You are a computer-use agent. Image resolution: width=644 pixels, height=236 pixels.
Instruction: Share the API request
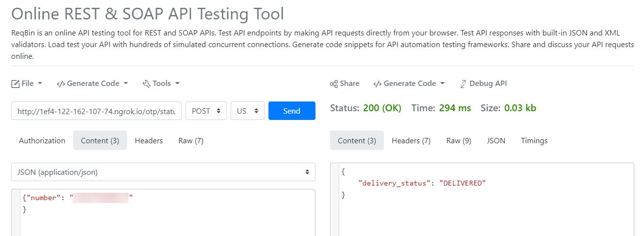click(345, 84)
